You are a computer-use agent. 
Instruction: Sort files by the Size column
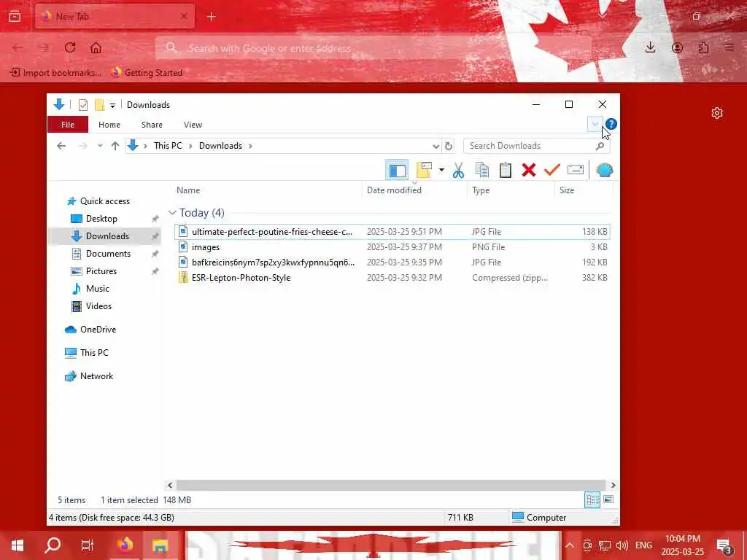(566, 190)
